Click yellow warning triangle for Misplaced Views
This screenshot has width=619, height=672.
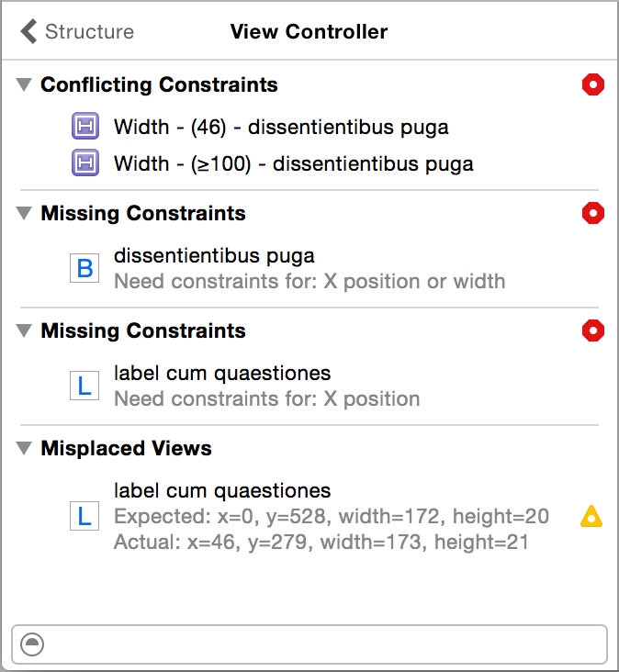click(x=591, y=516)
